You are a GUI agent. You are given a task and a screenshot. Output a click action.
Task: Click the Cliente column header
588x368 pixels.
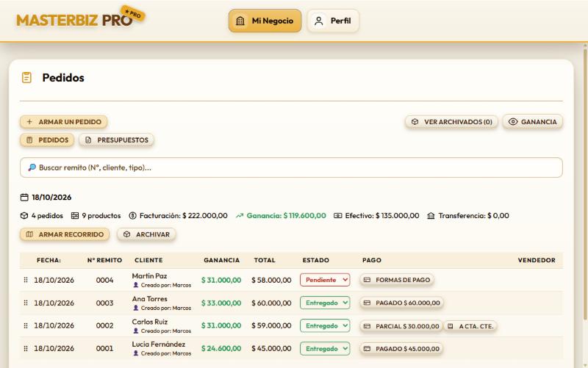(148, 260)
